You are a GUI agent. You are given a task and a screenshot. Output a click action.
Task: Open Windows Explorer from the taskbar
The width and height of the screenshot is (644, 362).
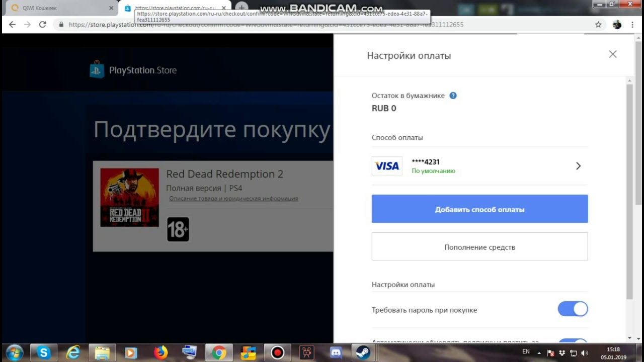tap(102, 353)
